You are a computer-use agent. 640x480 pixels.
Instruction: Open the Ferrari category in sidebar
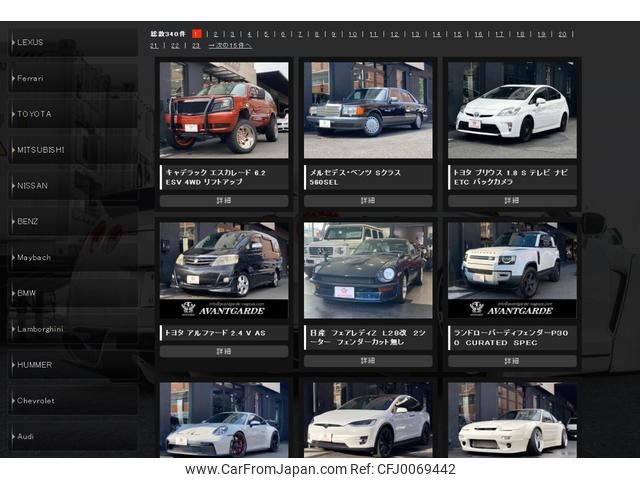click(73, 78)
